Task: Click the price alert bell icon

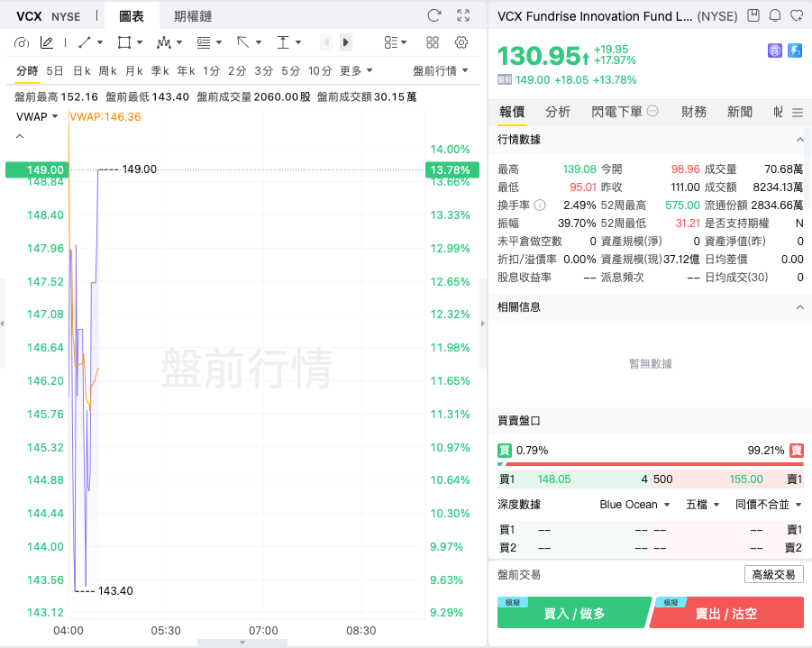Action: 774,15
